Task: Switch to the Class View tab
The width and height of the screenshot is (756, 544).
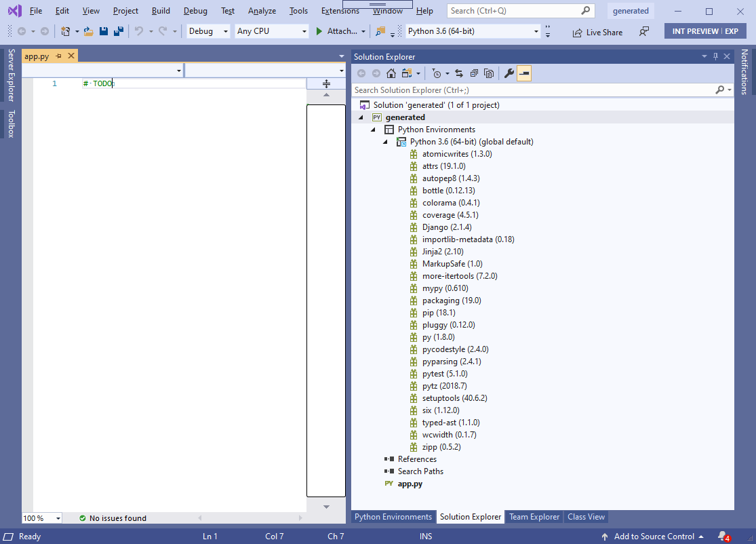Action: pyautogui.click(x=586, y=516)
